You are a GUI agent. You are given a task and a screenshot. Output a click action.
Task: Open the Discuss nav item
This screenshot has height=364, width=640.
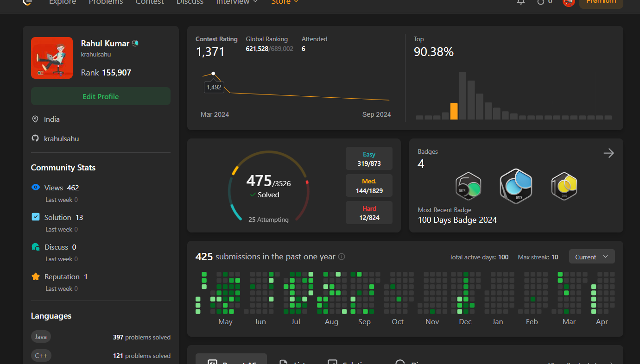tap(190, 2)
